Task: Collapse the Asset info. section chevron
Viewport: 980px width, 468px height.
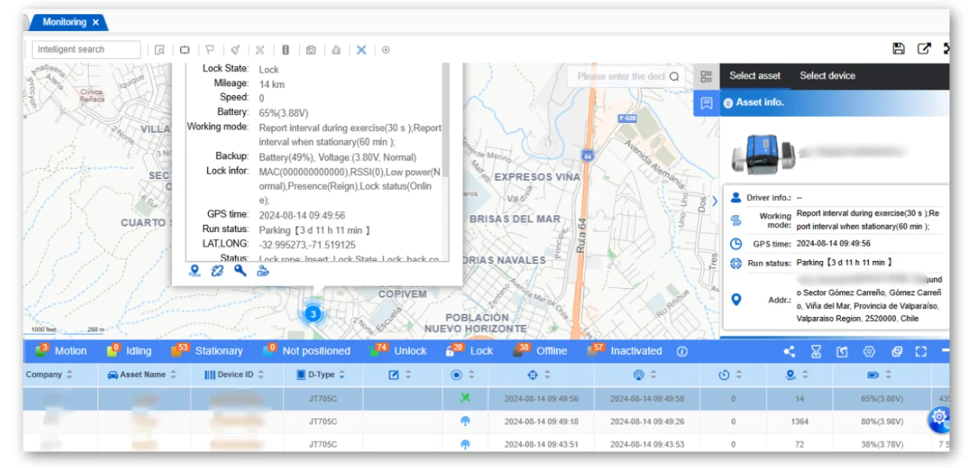Action: [728, 103]
